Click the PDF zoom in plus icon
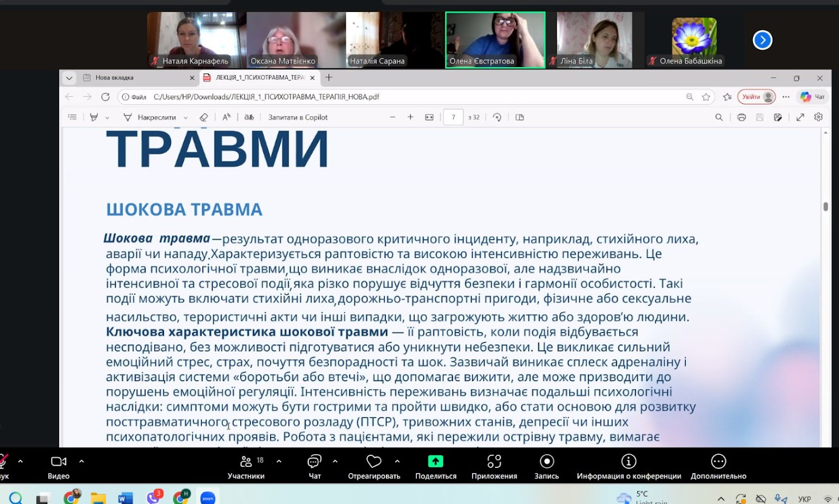The width and height of the screenshot is (839, 504). point(411,118)
